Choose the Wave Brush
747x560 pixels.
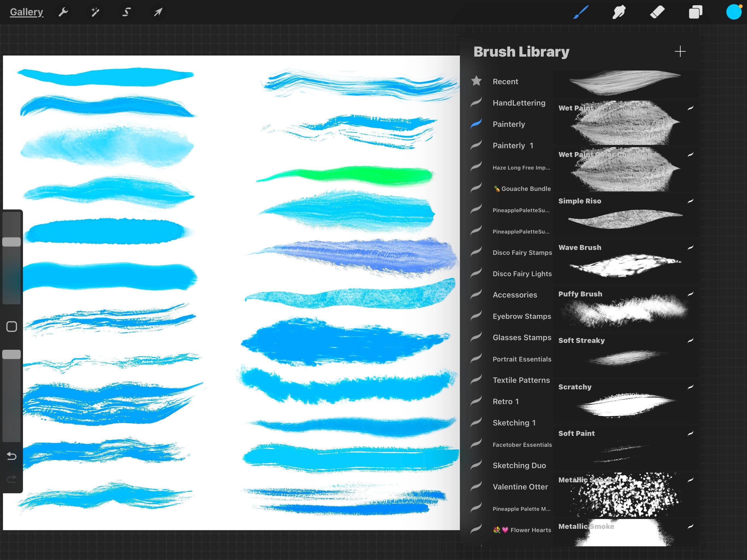tap(625, 262)
